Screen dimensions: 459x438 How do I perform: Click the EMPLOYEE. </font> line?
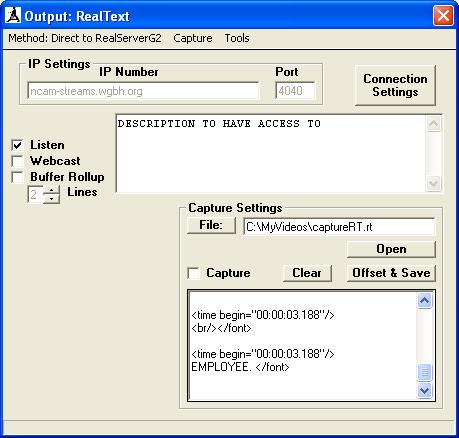pos(240,367)
